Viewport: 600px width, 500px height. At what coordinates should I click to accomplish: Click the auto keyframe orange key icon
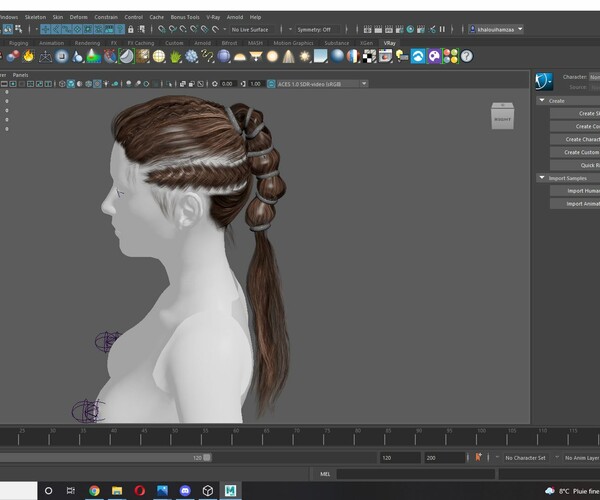[478, 458]
